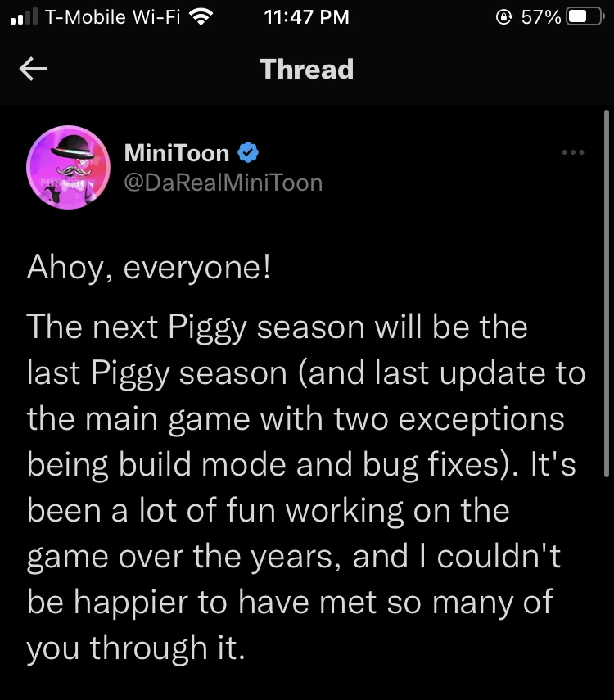Tap the Thread header title
Viewport: 614px width, 700px height.
[306, 70]
